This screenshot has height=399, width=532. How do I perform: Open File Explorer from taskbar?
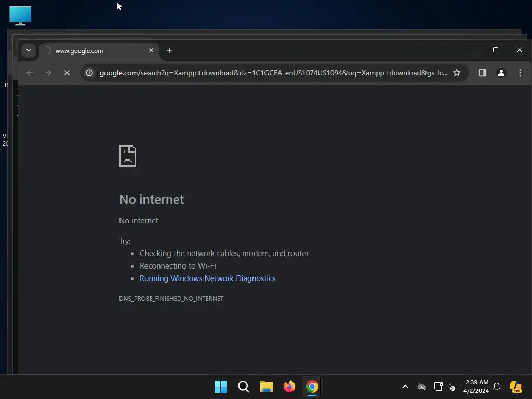click(x=267, y=387)
